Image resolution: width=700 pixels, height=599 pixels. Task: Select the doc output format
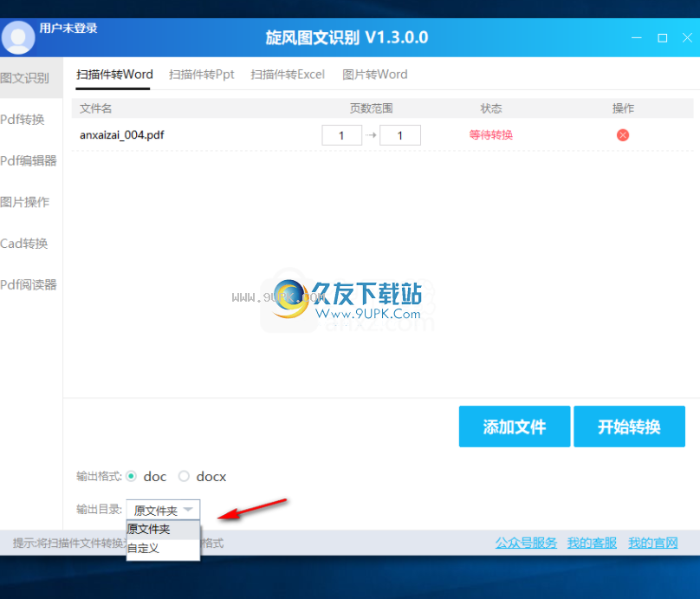[132, 476]
